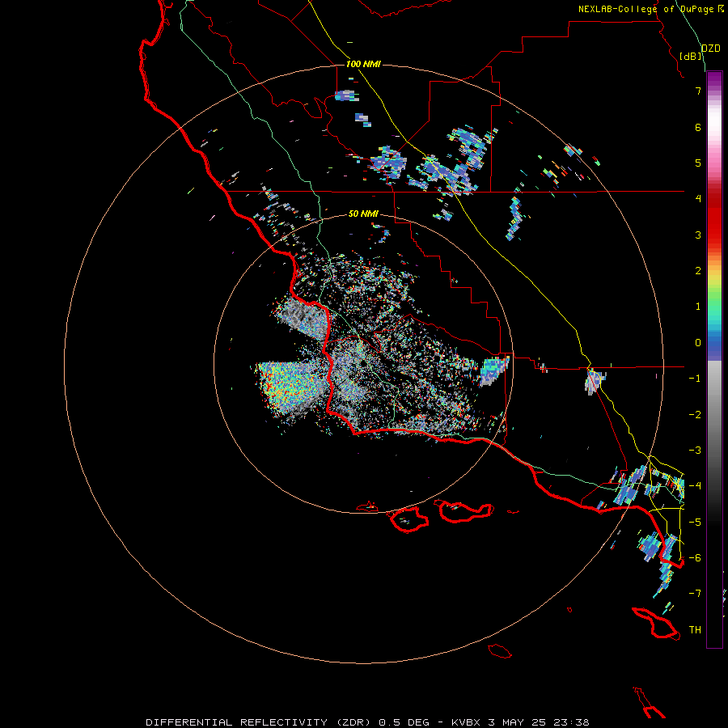Click the TH threshold scale label
The height and width of the screenshot is (728, 728).
click(x=695, y=630)
